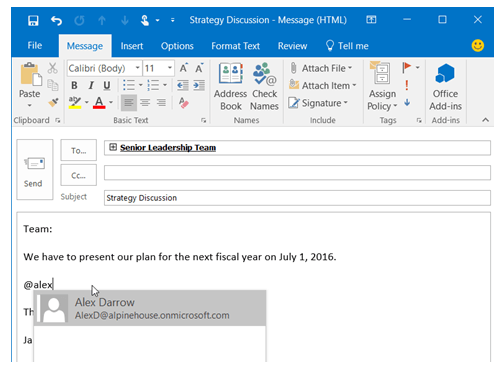Switch to the Options tab

tap(177, 46)
